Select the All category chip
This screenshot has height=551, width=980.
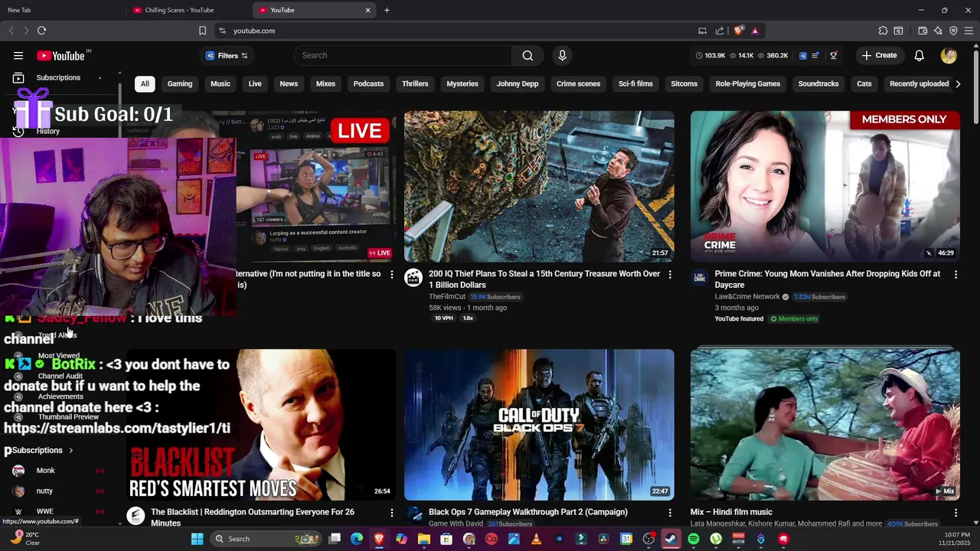[145, 83]
